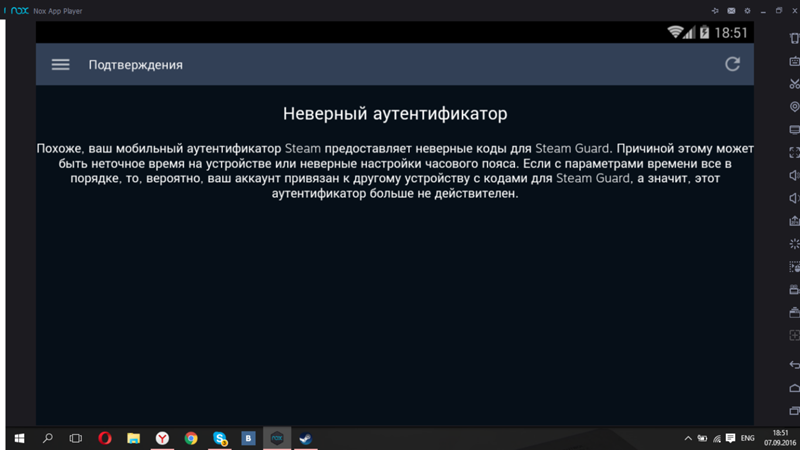The width and height of the screenshot is (800, 450).
Task: Click the pin icon in Nox title bar
Action: pyautogui.click(x=715, y=11)
